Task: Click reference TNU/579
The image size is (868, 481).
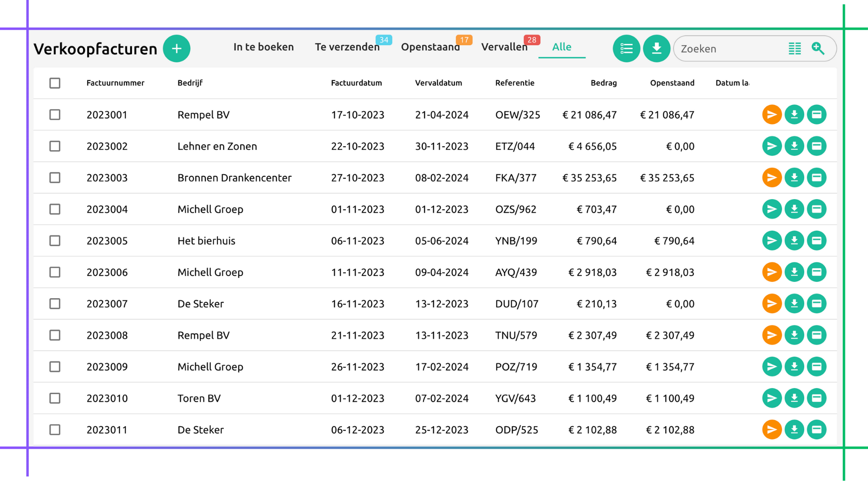Action: click(516, 335)
